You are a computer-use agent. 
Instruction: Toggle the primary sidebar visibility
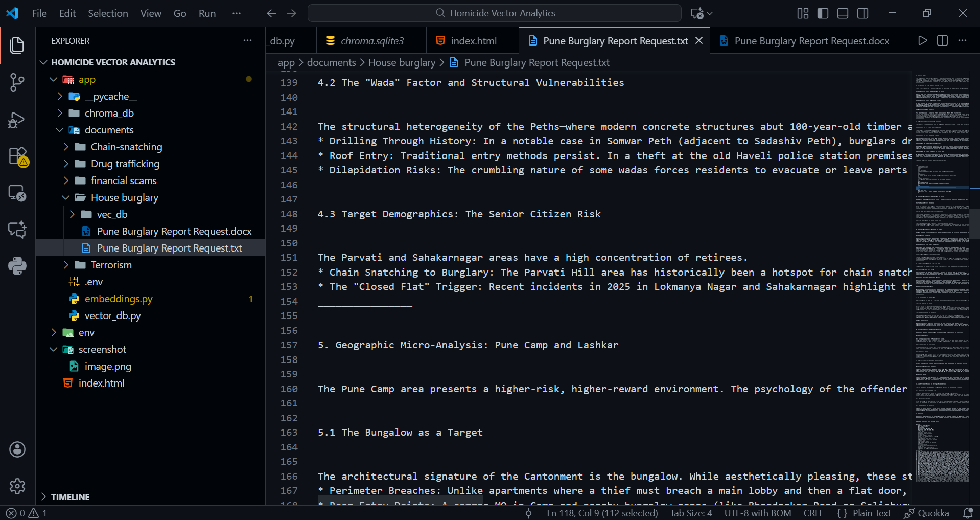(823, 13)
